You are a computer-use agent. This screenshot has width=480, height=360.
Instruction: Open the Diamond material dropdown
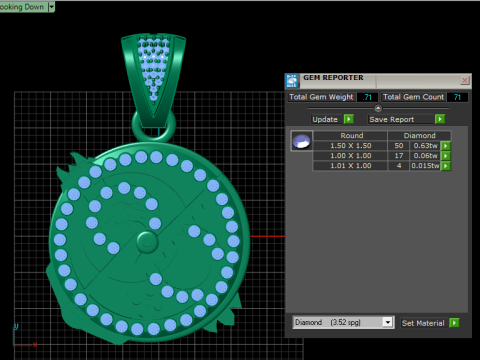[387, 322]
